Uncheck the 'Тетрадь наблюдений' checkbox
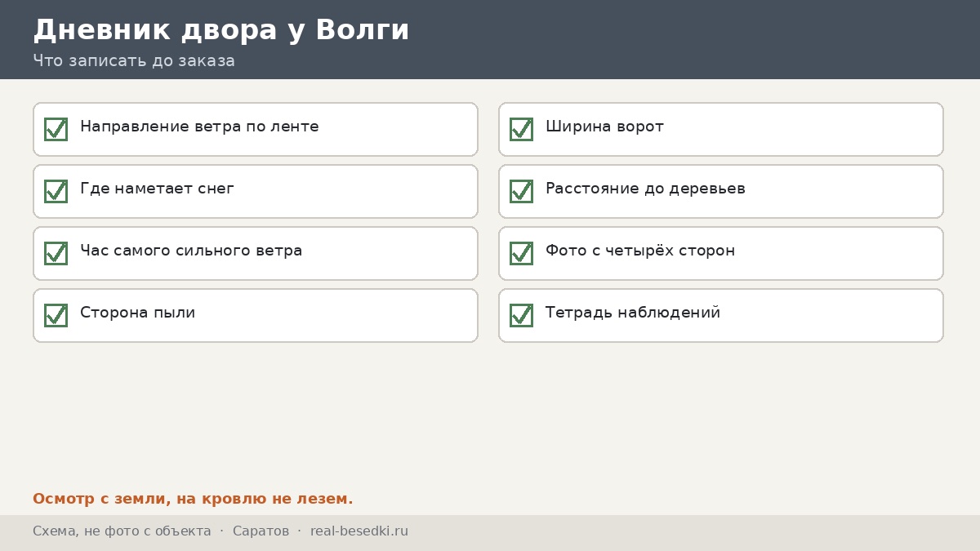This screenshot has width=980, height=551. click(521, 315)
